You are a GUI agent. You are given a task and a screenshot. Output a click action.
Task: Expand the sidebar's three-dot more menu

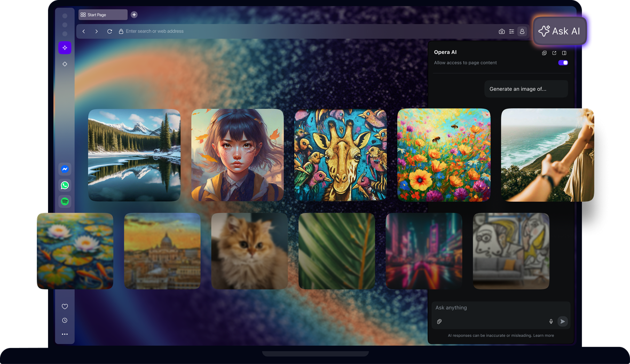click(65, 334)
